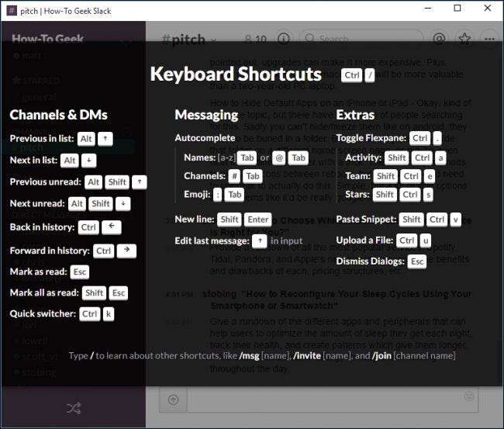Open the How-To Geek team menu
Image resolution: width=504 pixels, height=429 pixels.
point(47,40)
